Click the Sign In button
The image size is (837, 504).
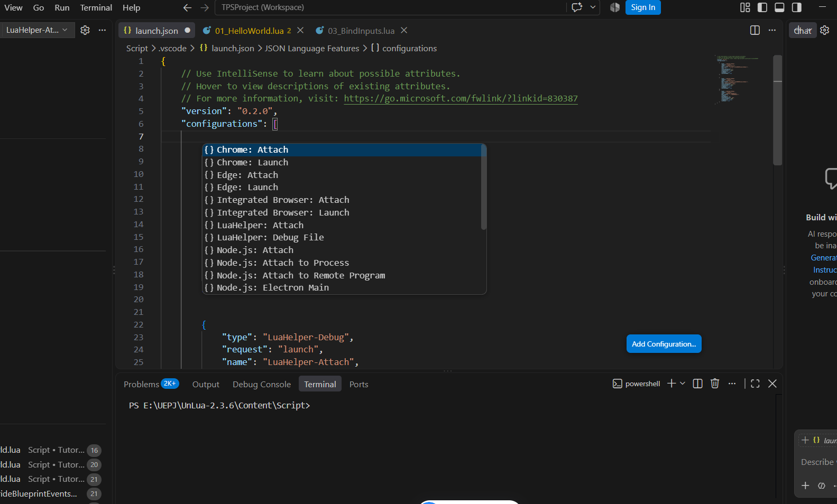[643, 7]
